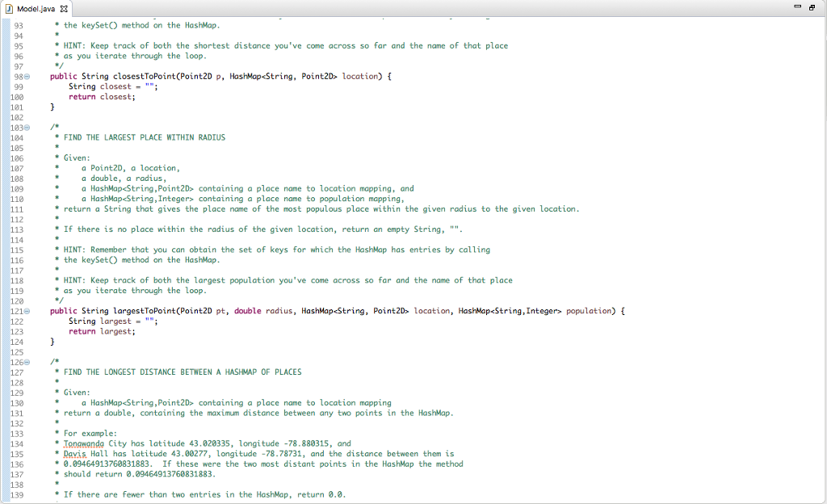This screenshot has width=827, height=504.
Task: Click the HashMap type on line 109
Action: tap(103, 188)
